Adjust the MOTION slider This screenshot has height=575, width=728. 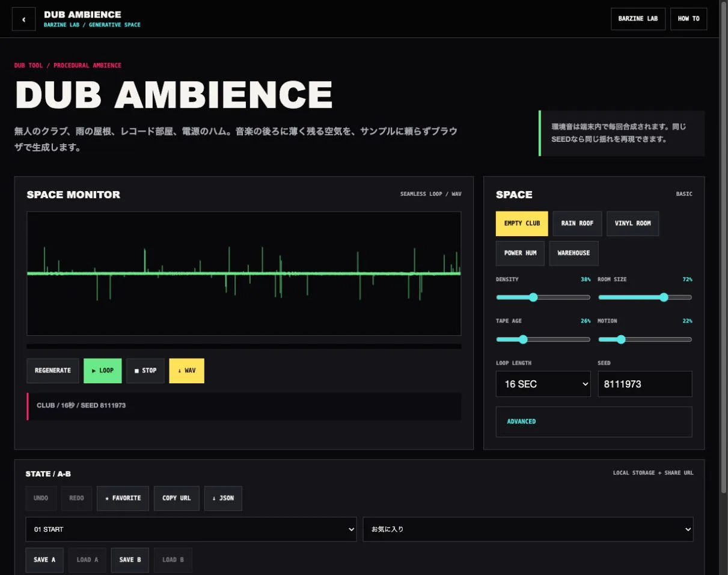(645, 339)
